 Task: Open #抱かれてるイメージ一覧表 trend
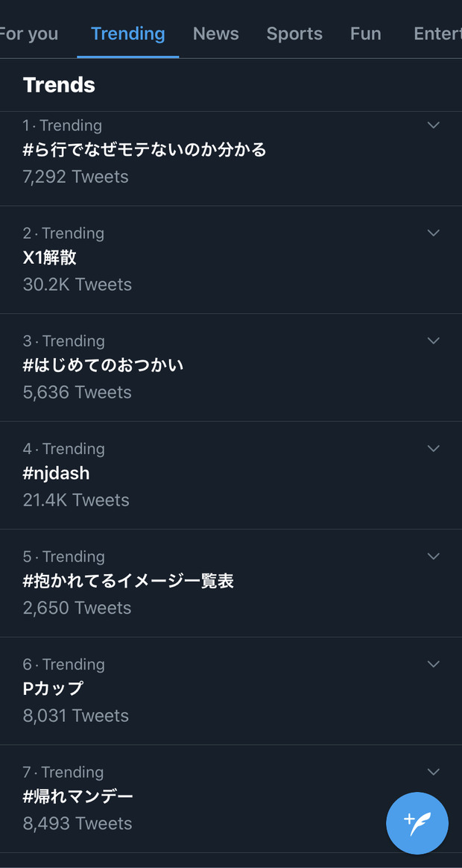(x=231, y=583)
